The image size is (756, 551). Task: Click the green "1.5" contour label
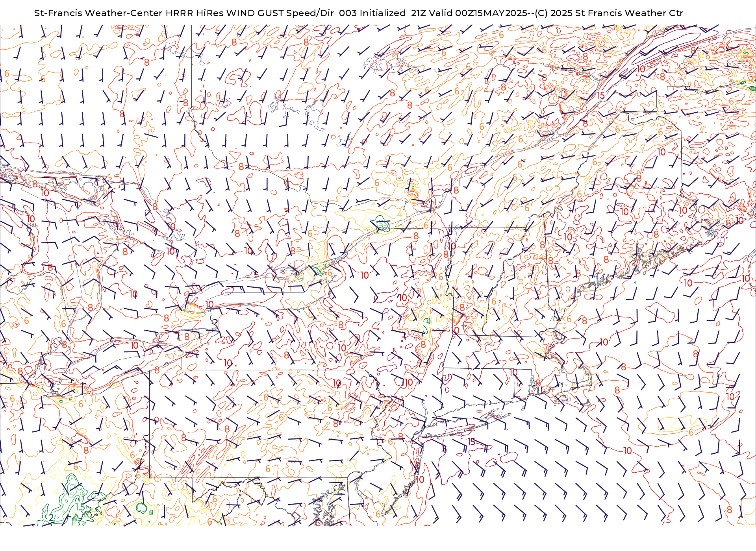(80, 508)
